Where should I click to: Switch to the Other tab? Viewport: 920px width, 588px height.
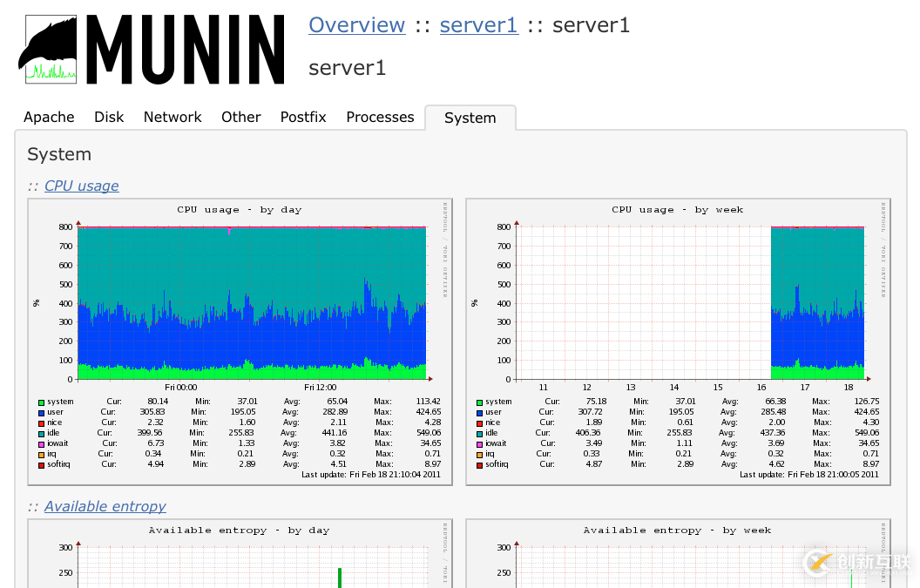tap(240, 117)
